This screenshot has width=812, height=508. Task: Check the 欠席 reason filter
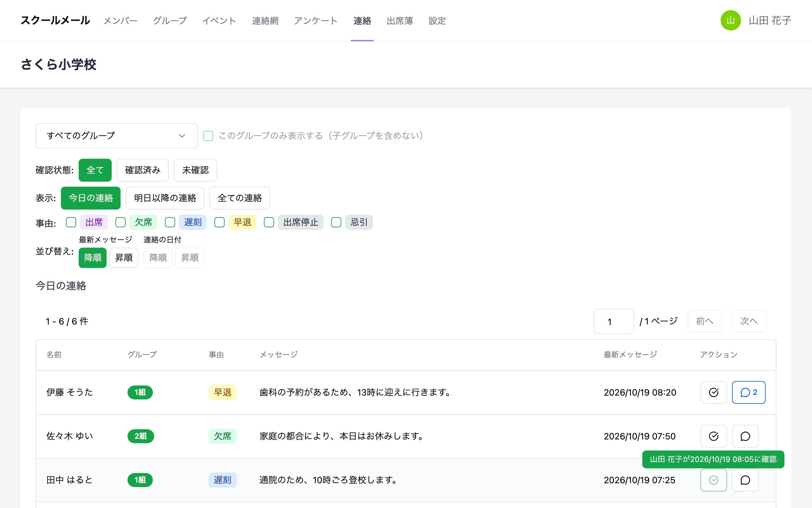pos(121,222)
